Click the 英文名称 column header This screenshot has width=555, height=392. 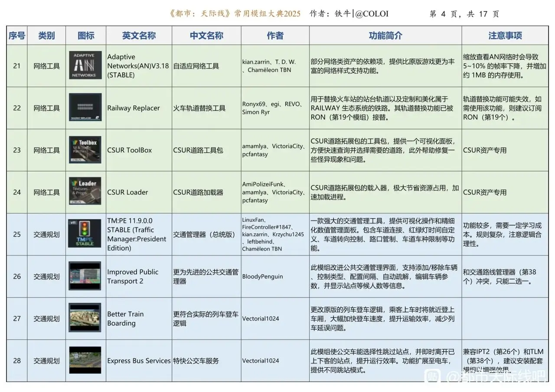[x=139, y=36]
